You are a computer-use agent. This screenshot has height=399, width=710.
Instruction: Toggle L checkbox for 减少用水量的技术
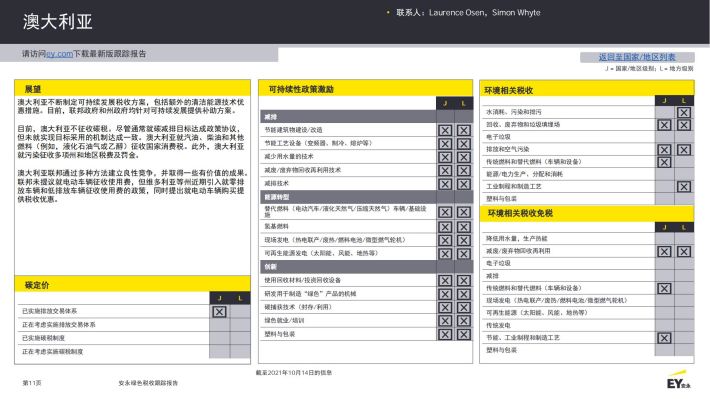point(463,157)
